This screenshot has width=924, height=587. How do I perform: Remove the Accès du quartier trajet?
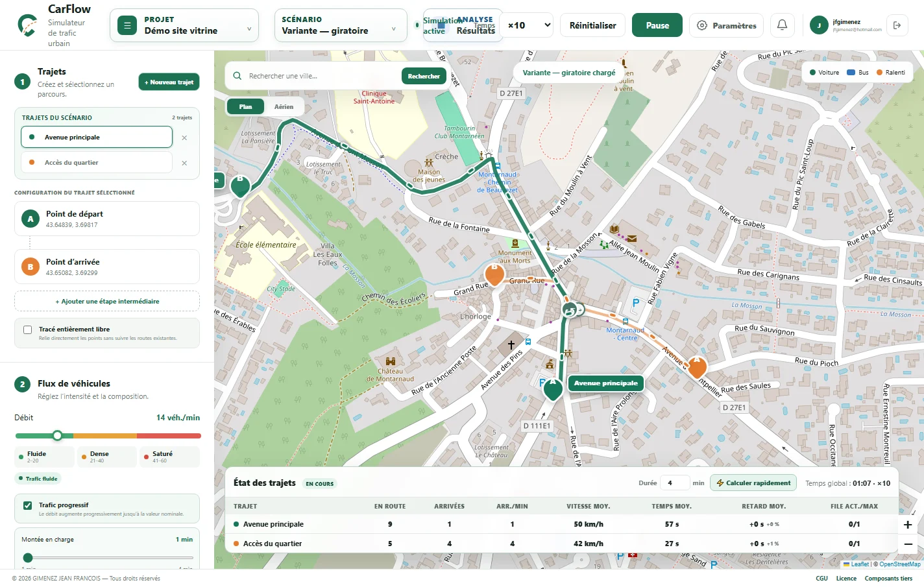click(x=184, y=163)
